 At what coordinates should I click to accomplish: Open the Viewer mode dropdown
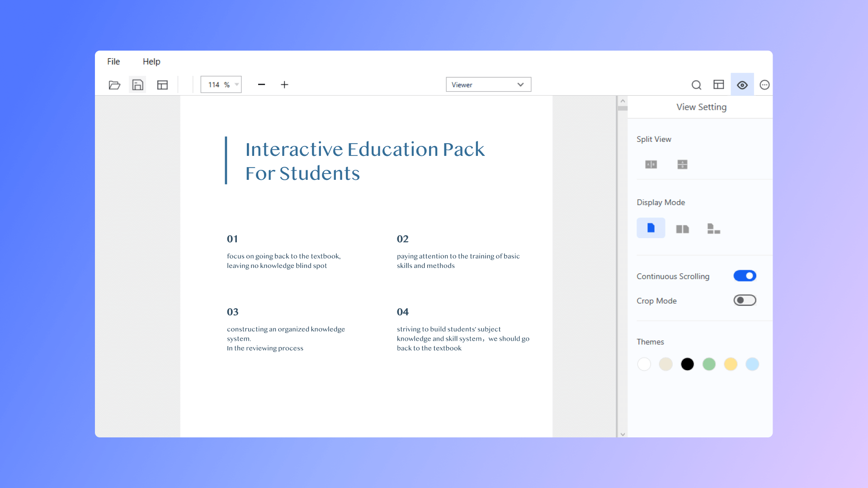click(x=488, y=84)
